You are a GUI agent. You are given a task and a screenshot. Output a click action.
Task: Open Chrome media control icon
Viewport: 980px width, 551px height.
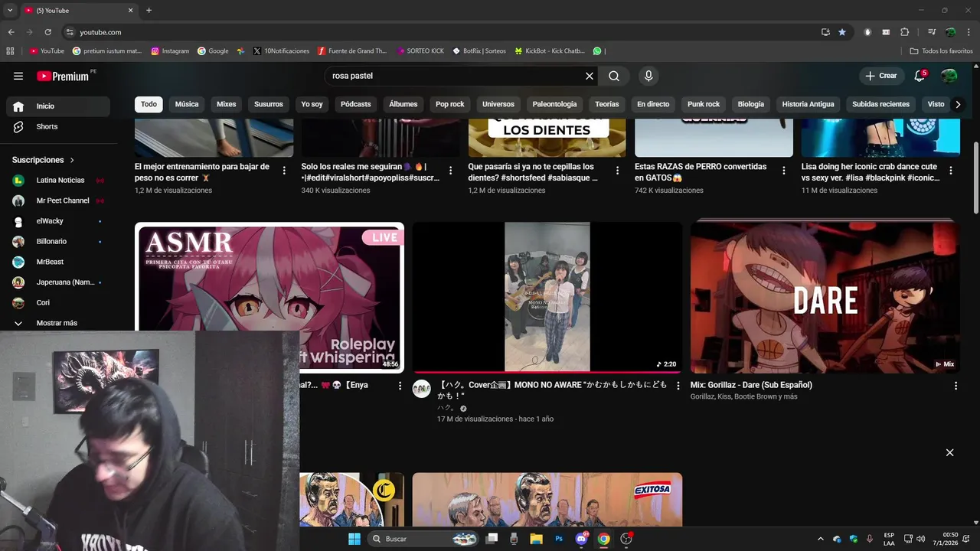pos(932,32)
